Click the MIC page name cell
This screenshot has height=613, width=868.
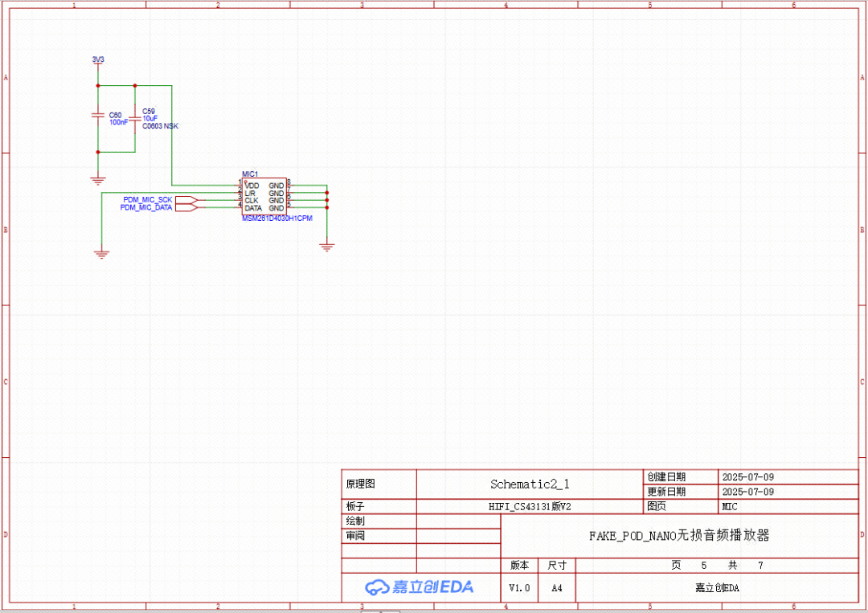(730, 507)
